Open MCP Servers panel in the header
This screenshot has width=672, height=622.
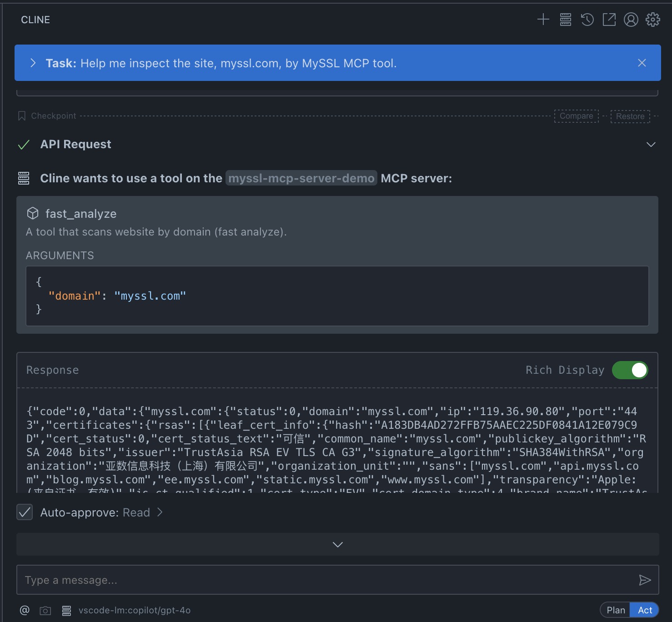pos(566,20)
